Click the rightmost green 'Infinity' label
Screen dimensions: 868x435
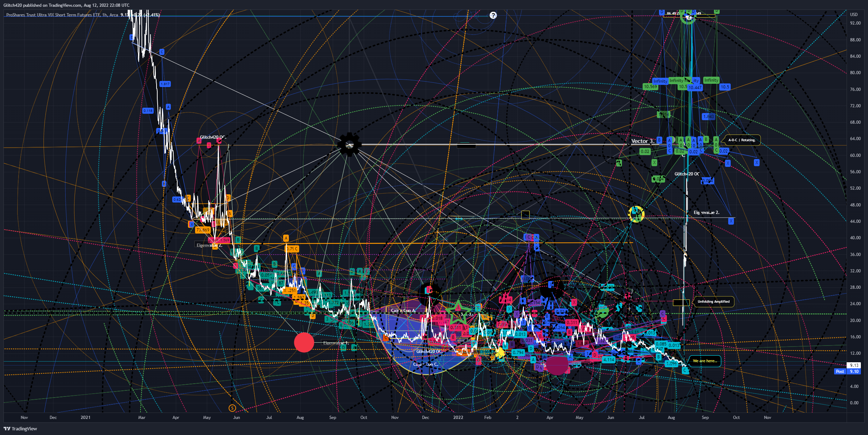tap(711, 80)
